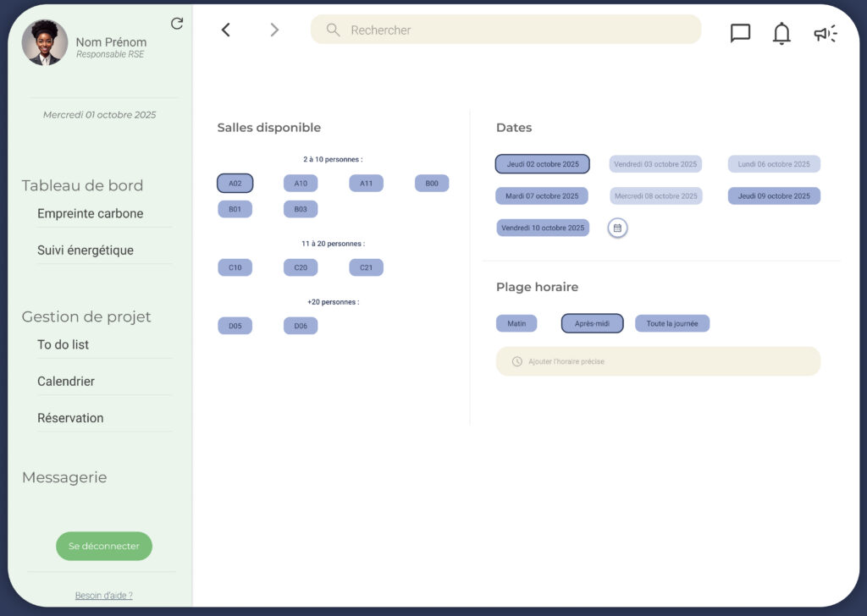This screenshot has height=616, width=867.
Task: Go back with the left arrow
Action: coord(226,30)
